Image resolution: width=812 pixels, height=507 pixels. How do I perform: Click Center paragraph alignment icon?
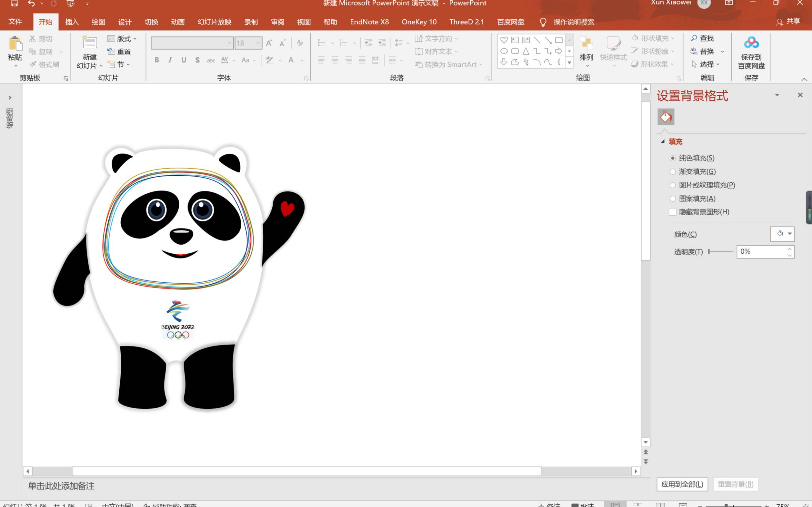[335, 60]
